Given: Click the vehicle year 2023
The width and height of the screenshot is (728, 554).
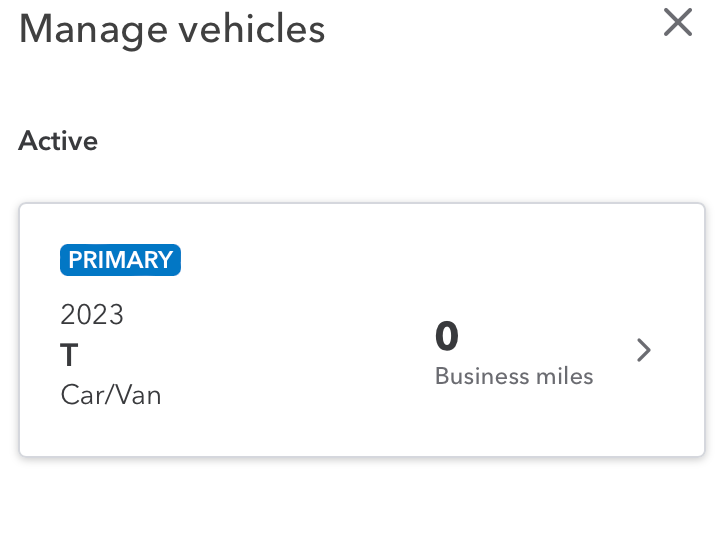Looking at the screenshot, I should point(92,315).
